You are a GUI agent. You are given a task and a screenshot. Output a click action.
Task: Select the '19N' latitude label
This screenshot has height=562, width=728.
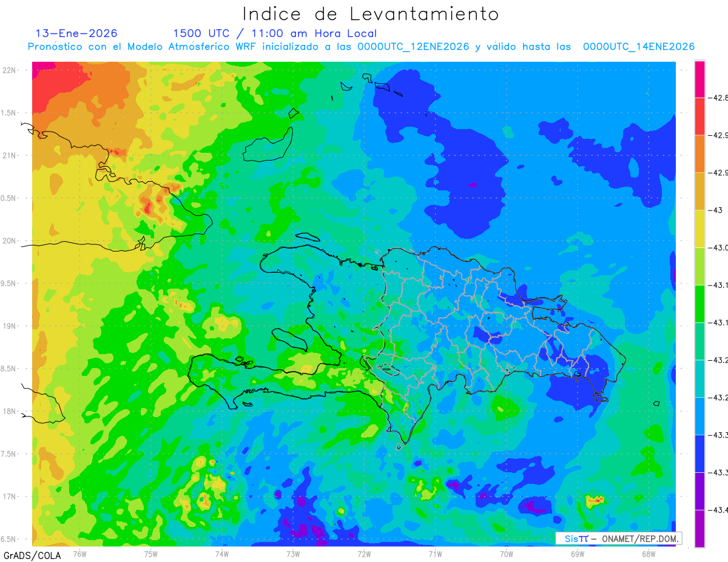pos(10,326)
